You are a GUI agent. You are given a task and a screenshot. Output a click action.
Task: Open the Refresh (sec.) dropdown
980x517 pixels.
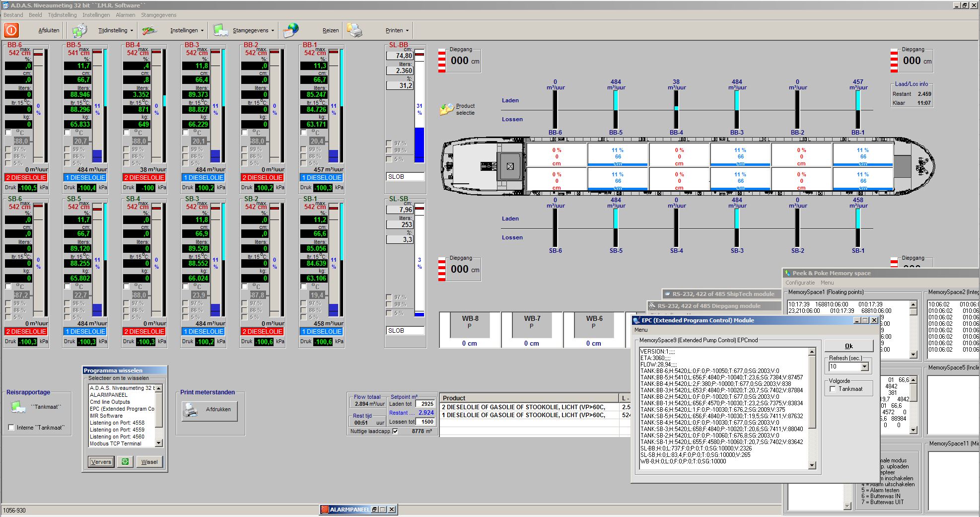pyautogui.click(x=864, y=367)
